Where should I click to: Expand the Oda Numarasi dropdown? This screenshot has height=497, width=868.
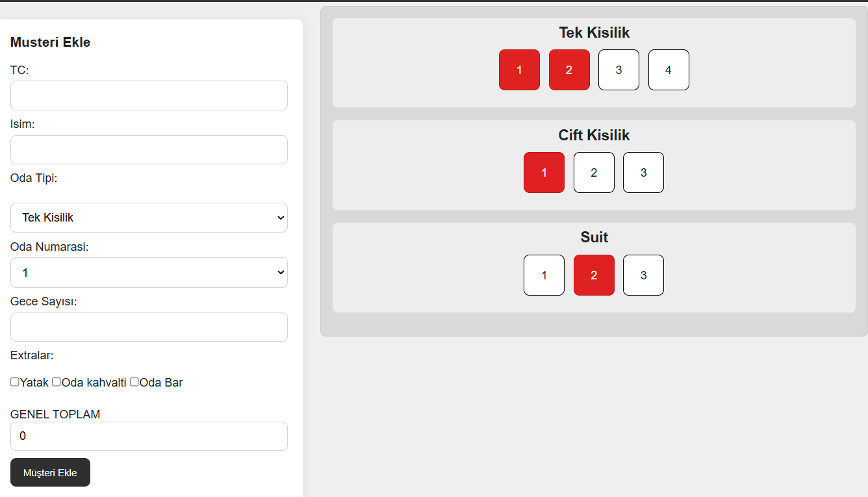149,273
